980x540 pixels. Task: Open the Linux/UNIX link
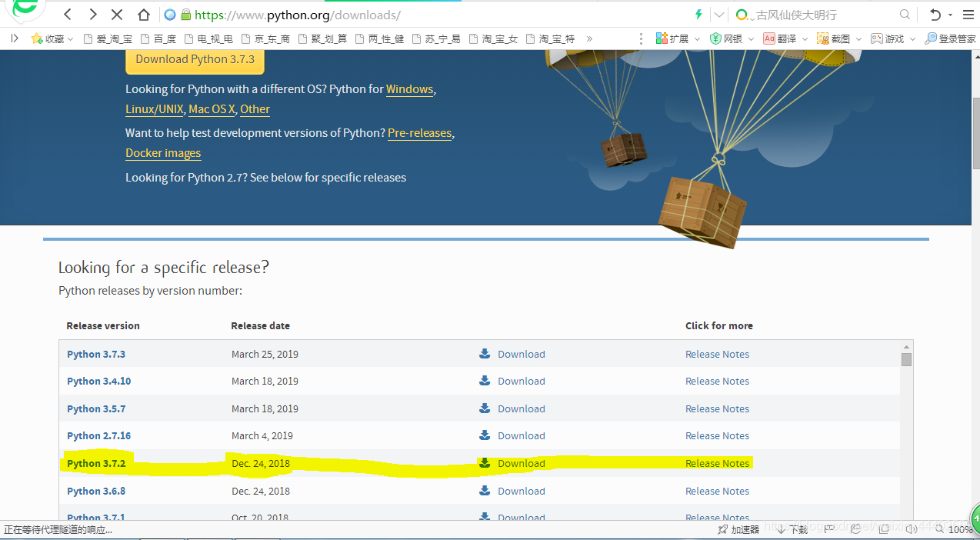point(155,109)
